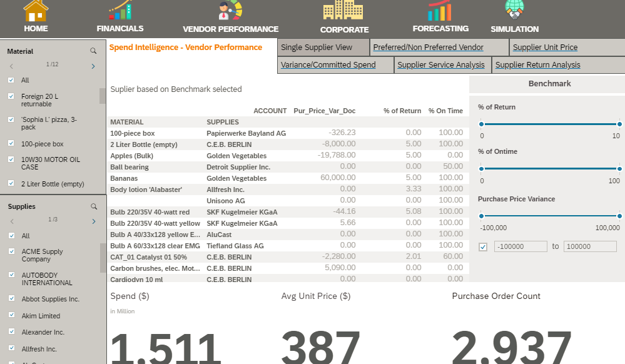Open the Supplier Return Analysis tab
The width and height of the screenshot is (625, 364).
537,65
